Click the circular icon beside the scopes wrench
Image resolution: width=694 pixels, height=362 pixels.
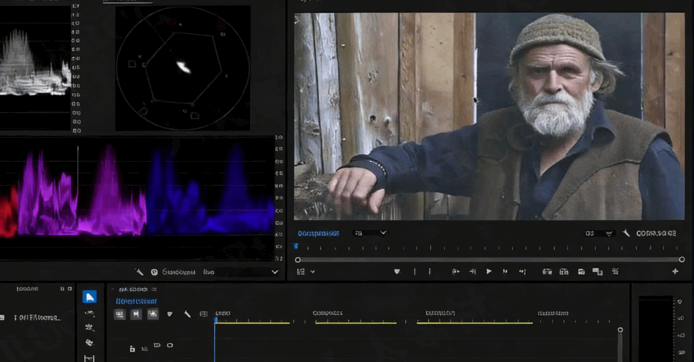click(x=154, y=272)
